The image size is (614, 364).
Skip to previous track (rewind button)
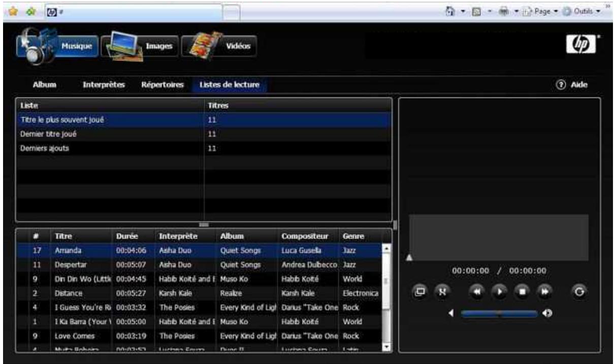[478, 292]
